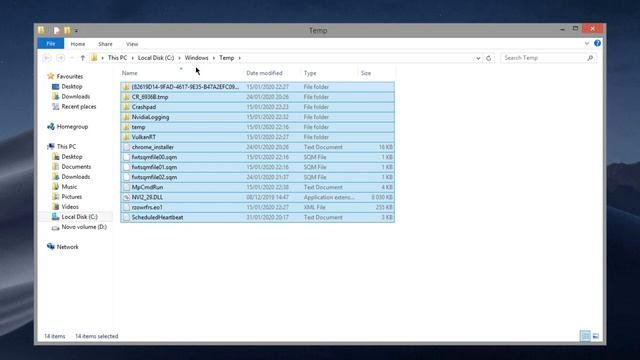Open Pictures under This PC
Viewport: 640px width, 360px height.
[71, 197]
